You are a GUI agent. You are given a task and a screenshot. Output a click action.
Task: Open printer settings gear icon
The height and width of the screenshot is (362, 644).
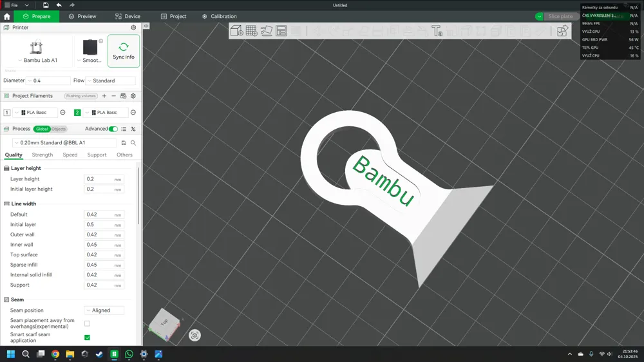point(133,28)
